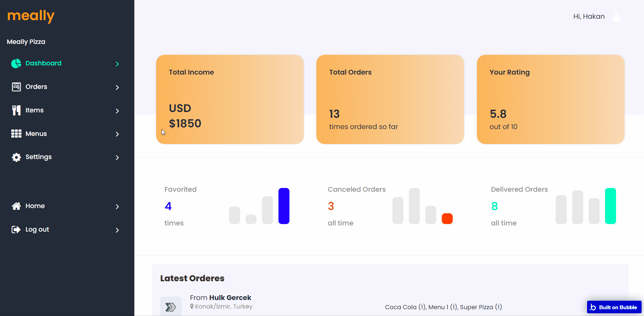Viewport: 644px width, 316px height.
Task: Click the Favorited label
Action: coord(180,189)
